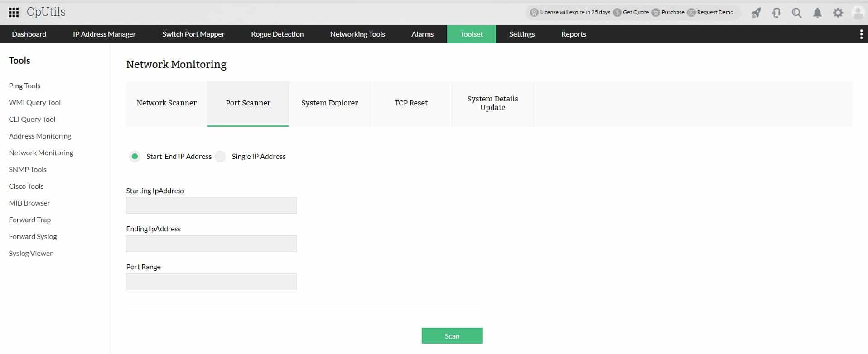The width and height of the screenshot is (868, 354).
Task: Open Ping Tools in sidebar
Action: click(24, 86)
